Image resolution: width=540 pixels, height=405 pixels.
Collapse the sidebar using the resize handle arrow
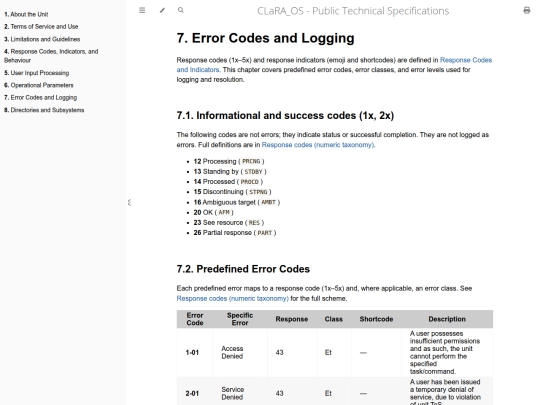[129, 202]
